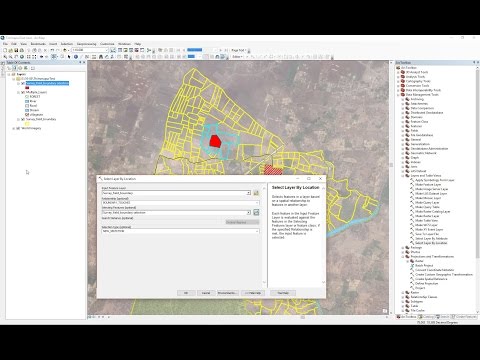Click the Find binoculars icon
Screen dimensions: 480x360
click(x=101, y=57)
